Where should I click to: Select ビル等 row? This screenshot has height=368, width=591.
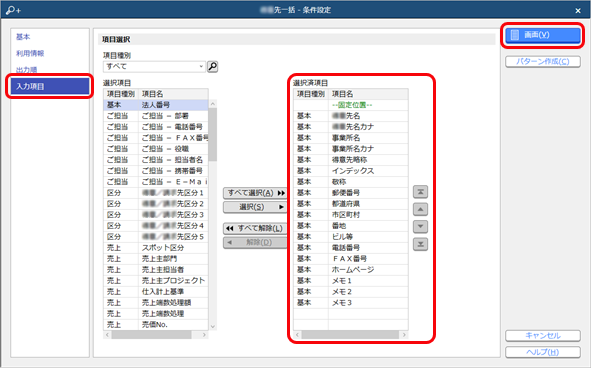(x=351, y=236)
